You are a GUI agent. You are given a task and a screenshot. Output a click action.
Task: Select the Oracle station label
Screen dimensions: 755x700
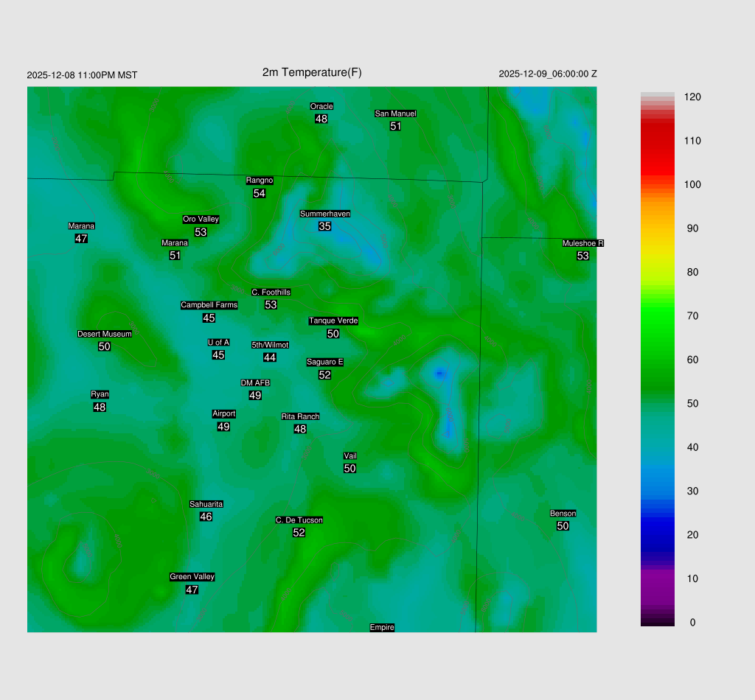click(321, 106)
